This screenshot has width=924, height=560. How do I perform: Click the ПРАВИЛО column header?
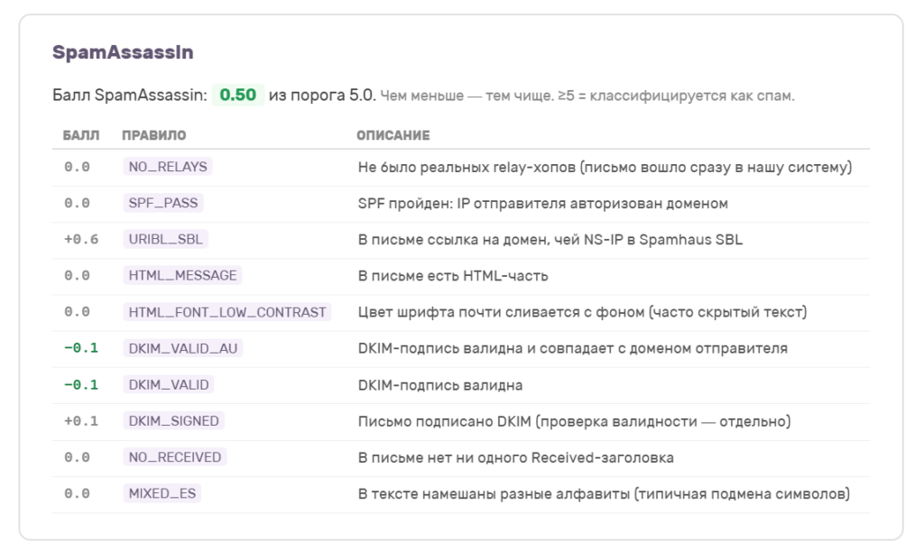[x=153, y=135]
